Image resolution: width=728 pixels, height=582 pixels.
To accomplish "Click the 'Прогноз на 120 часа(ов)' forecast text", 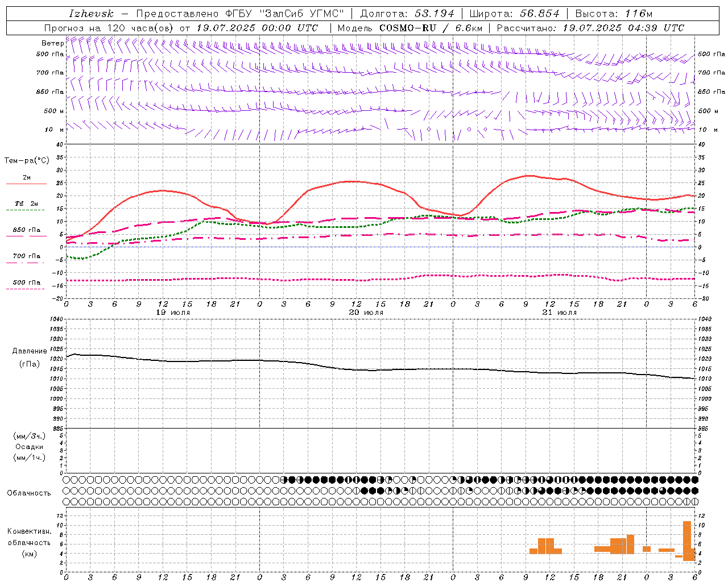I will (109, 28).
